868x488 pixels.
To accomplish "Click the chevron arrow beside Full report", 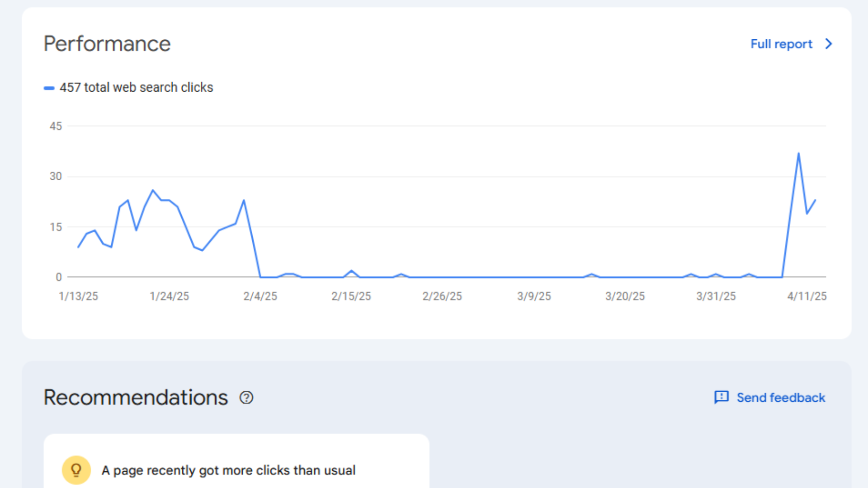I will [x=829, y=44].
